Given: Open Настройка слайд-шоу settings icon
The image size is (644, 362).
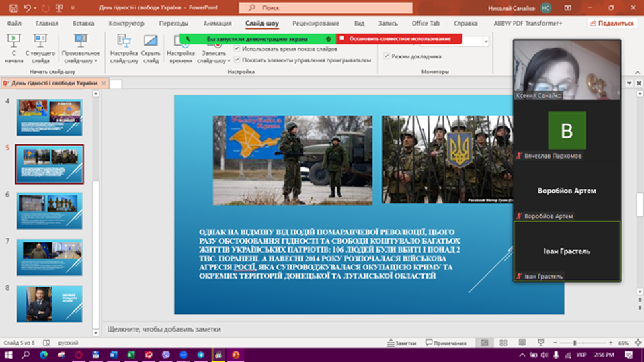Looking at the screenshot, I should [x=124, y=48].
